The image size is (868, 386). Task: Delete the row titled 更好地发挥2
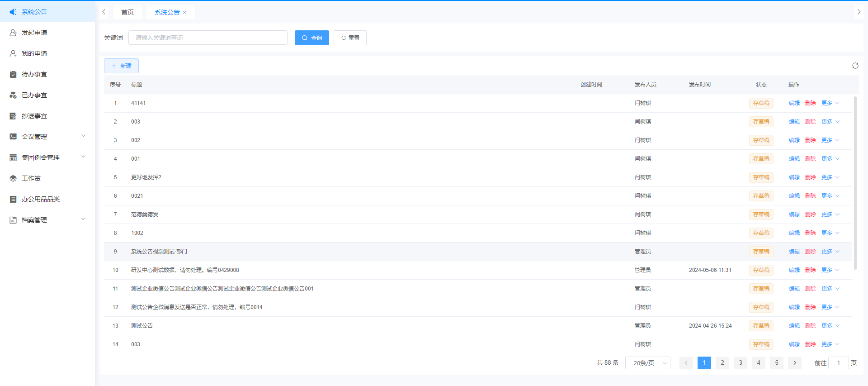pyautogui.click(x=810, y=177)
